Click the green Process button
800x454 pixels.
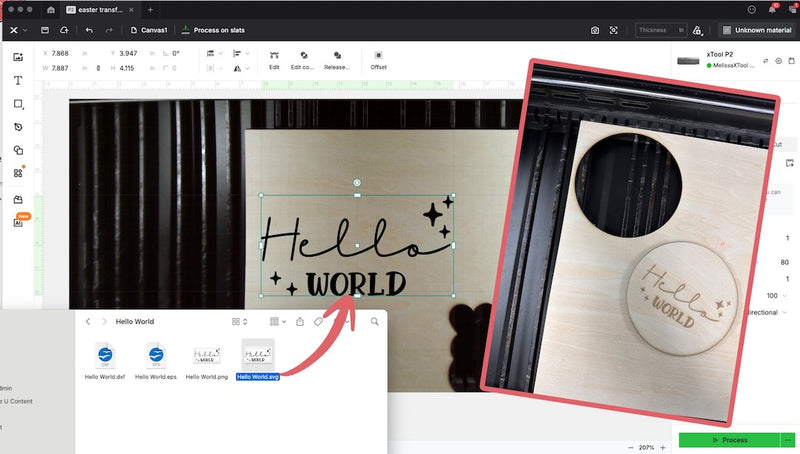click(729, 440)
